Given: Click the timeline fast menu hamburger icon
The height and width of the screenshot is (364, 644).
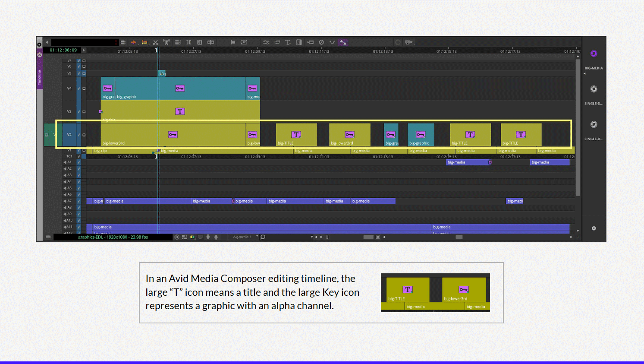Looking at the screenshot, I should 48,237.
